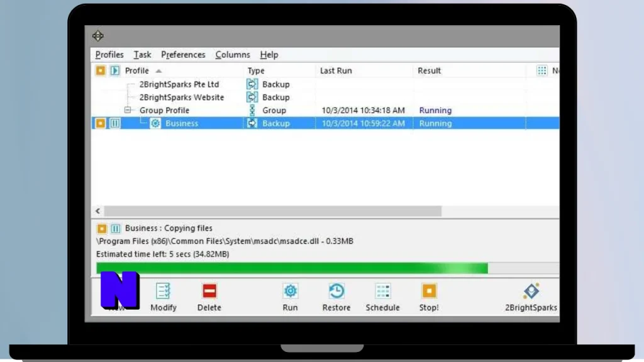Click the 'Business : Copying files' status text
The image size is (644, 362).
pyautogui.click(x=169, y=228)
